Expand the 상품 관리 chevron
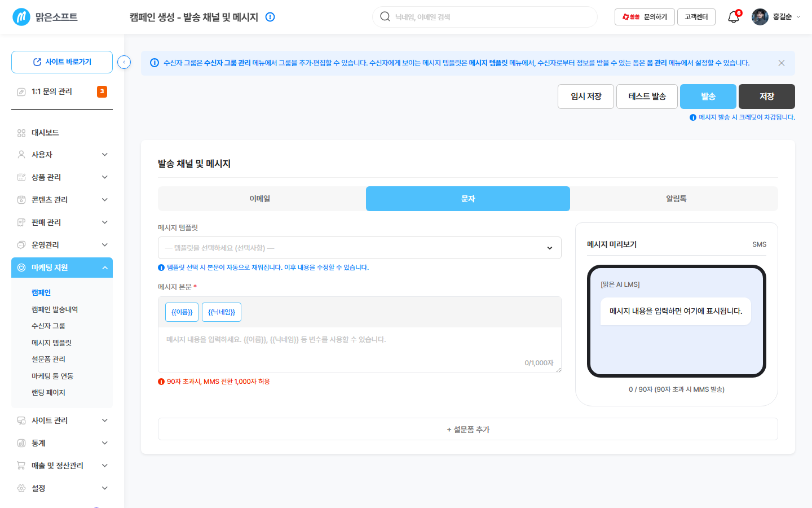 point(105,177)
